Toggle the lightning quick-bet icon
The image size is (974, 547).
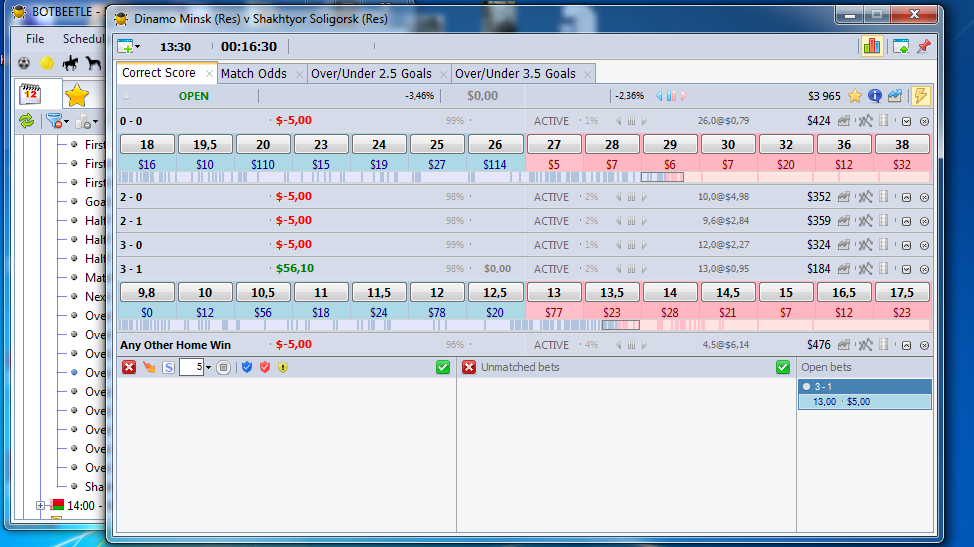click(921, 96)
